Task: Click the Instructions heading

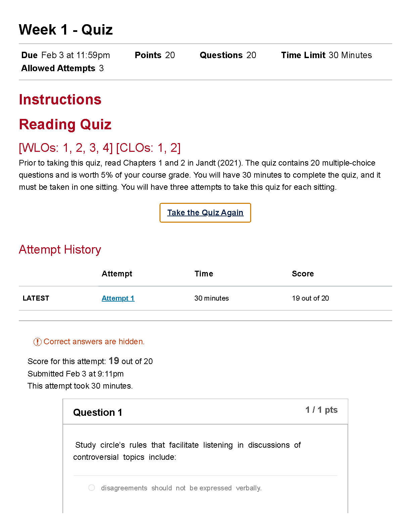Action: (x=60, y=100)
